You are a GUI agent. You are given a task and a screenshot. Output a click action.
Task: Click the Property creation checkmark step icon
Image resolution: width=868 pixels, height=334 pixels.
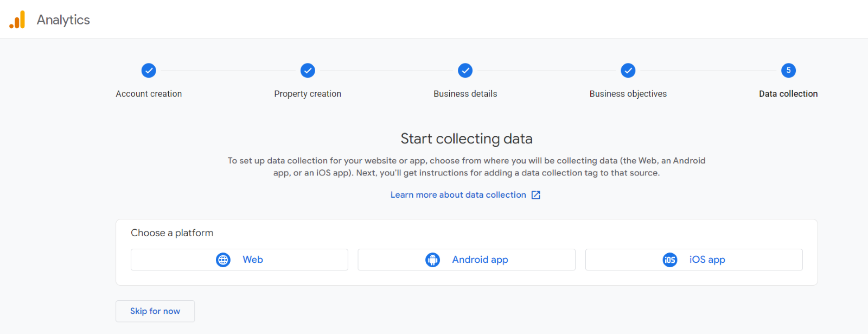click(308, 71)
